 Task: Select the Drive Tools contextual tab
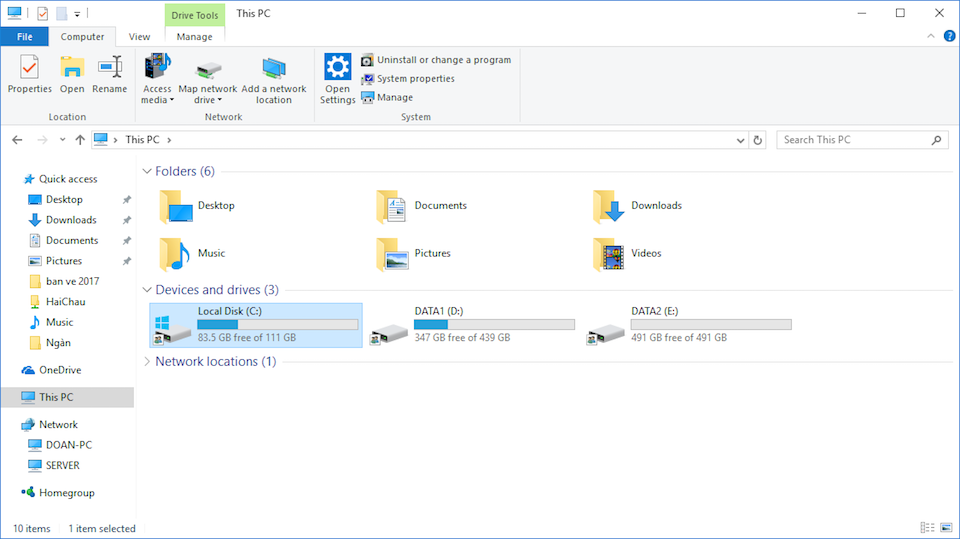pyautogui.click(x=195, y=15)
